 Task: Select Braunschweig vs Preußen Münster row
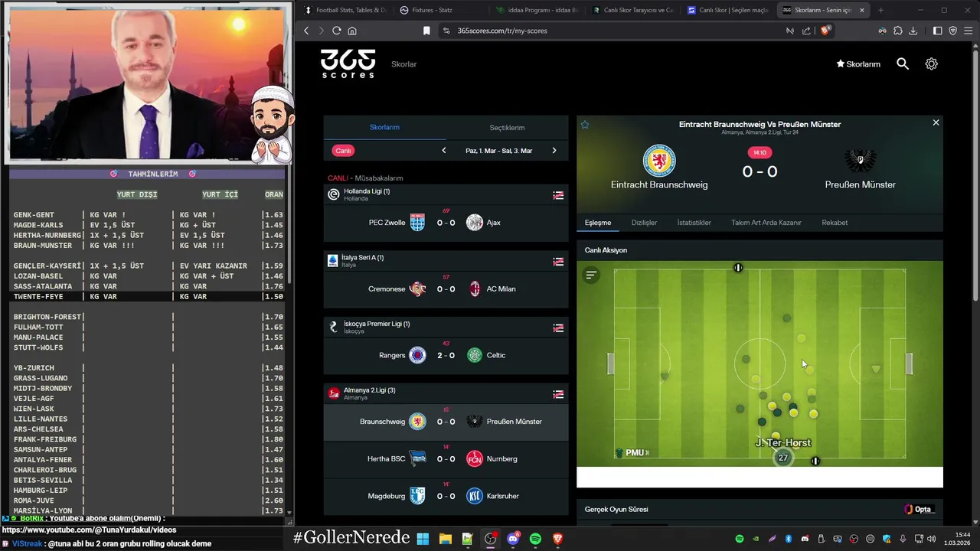pos(446,422)
